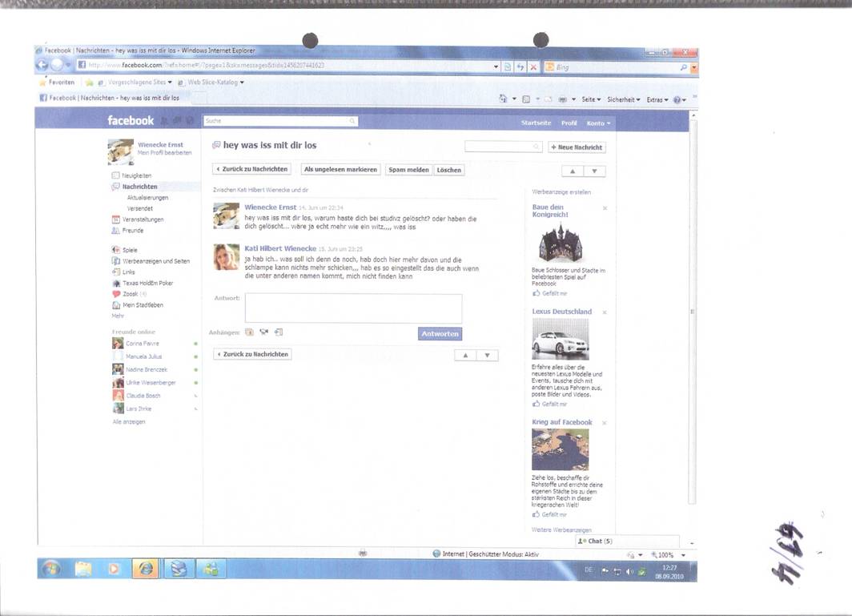
Task: Click top Zurück zu Nachrichten button
Action: coord(251,169)
